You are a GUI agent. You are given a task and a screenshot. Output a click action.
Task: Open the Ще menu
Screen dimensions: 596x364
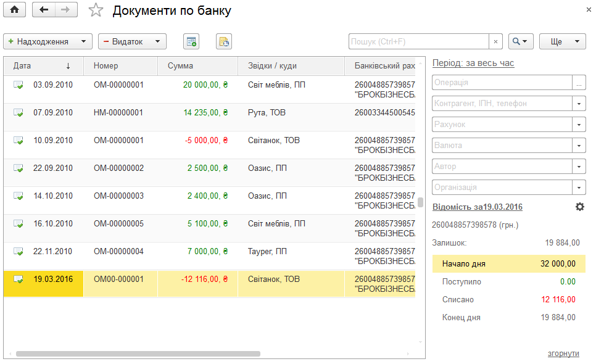coord(563,41)
